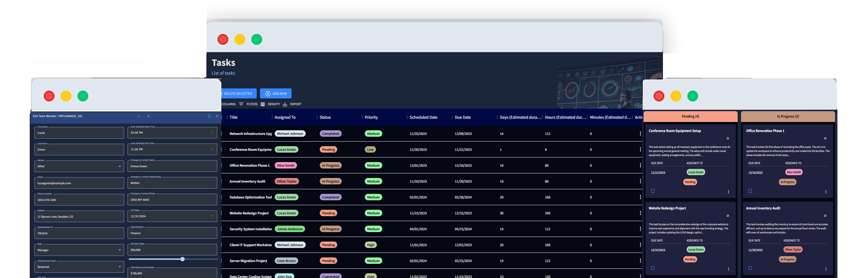Click the Export download icon
The height and width of the screenshot is (278, 868).
coord(285,104)
